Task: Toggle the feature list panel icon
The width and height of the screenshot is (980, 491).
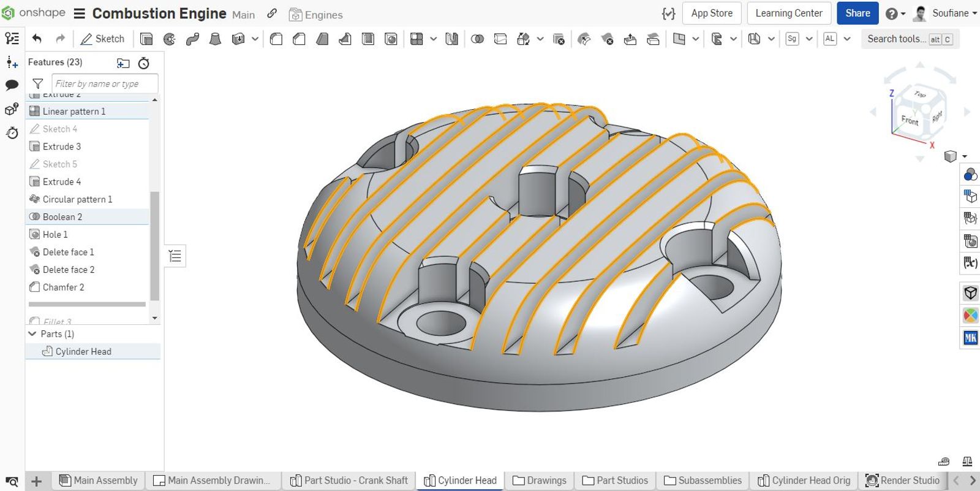Action: tap(12, 39)
